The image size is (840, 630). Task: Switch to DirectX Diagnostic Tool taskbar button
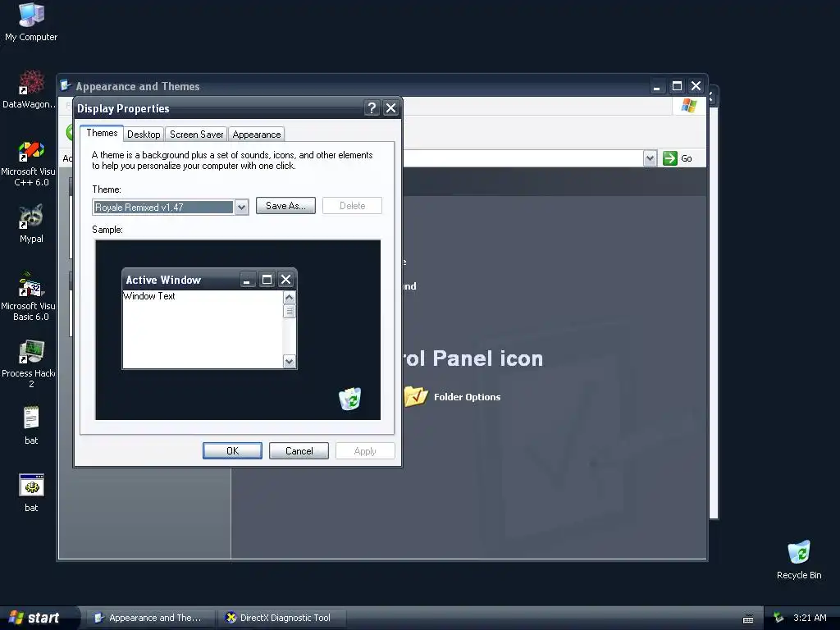point(282,618)
